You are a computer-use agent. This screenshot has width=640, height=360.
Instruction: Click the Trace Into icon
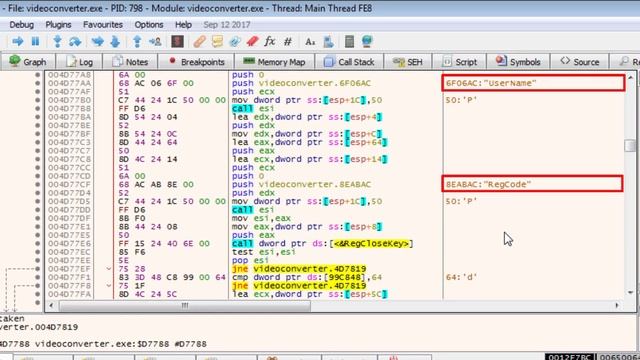tap(98, 41)
